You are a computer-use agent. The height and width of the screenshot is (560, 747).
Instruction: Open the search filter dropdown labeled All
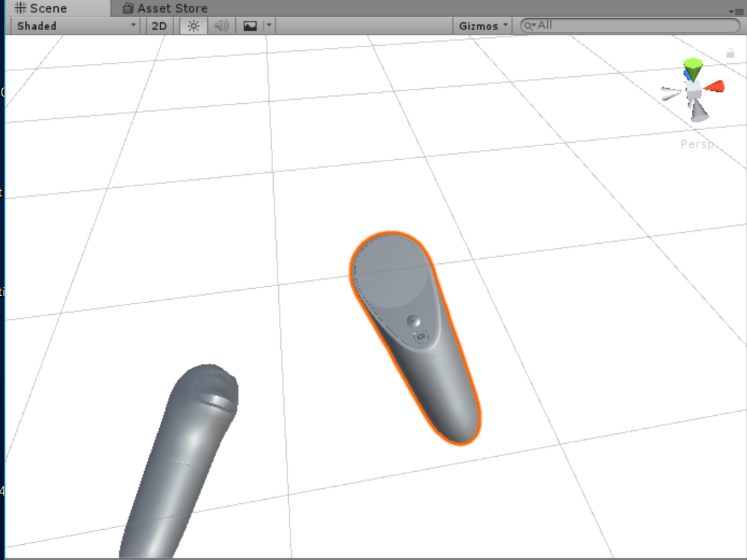(528, 24)
